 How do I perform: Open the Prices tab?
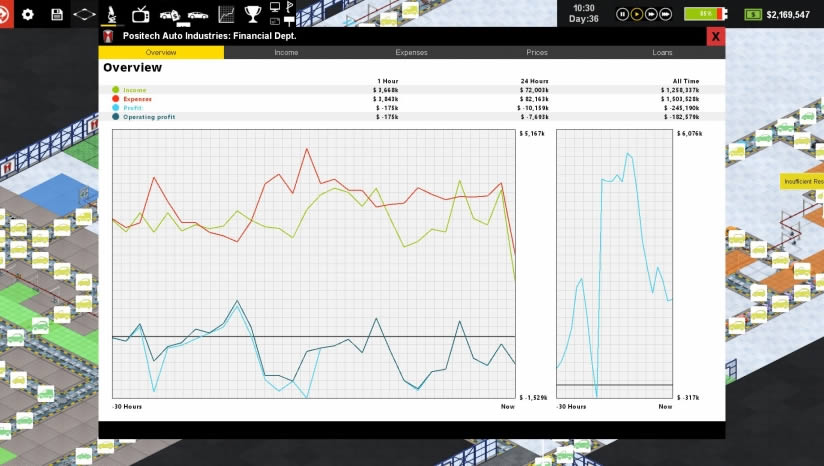click(537, 52)
